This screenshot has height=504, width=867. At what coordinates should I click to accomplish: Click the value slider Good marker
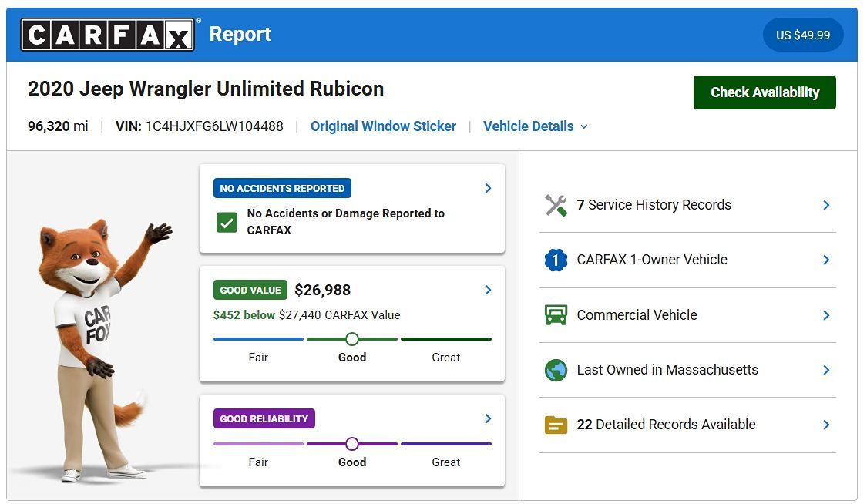coord(352,339)
